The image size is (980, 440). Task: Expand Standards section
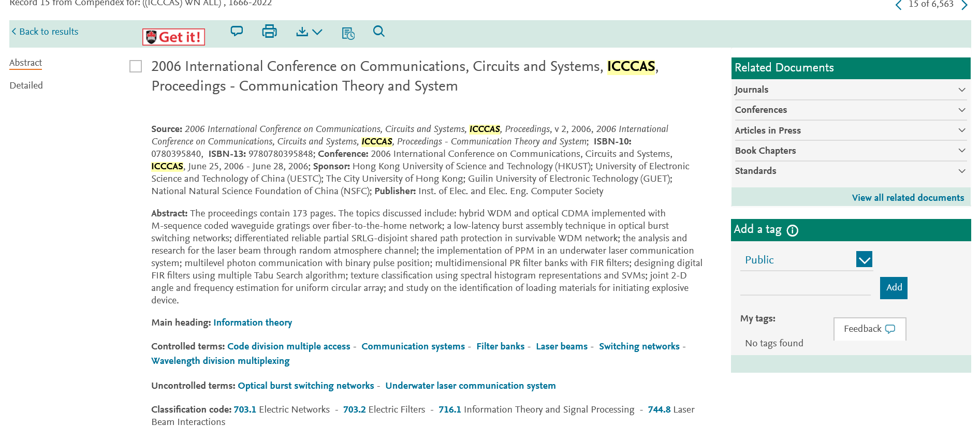point(850,171)
